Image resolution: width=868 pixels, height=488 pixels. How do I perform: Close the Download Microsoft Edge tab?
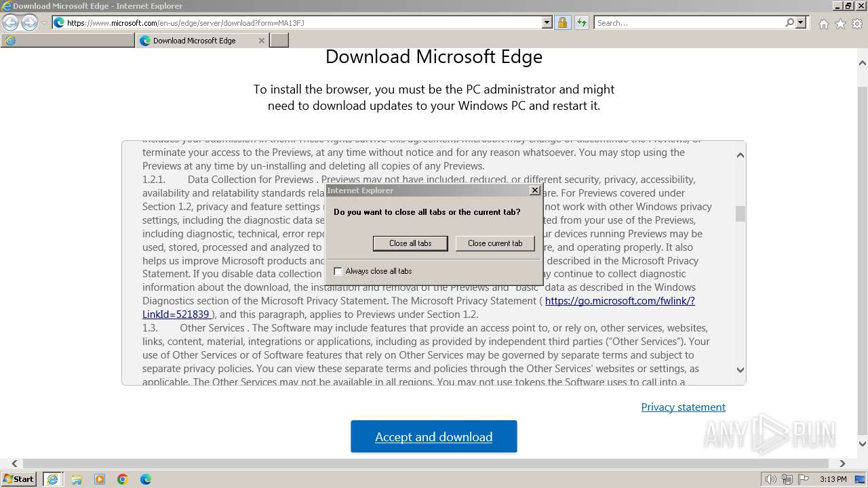[x=262, y=41]
